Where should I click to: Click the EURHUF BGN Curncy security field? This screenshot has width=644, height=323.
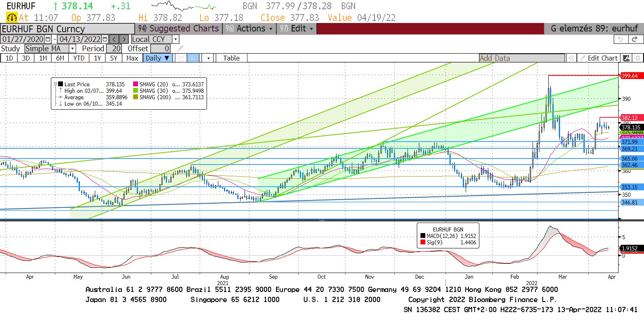pos(67,29)
